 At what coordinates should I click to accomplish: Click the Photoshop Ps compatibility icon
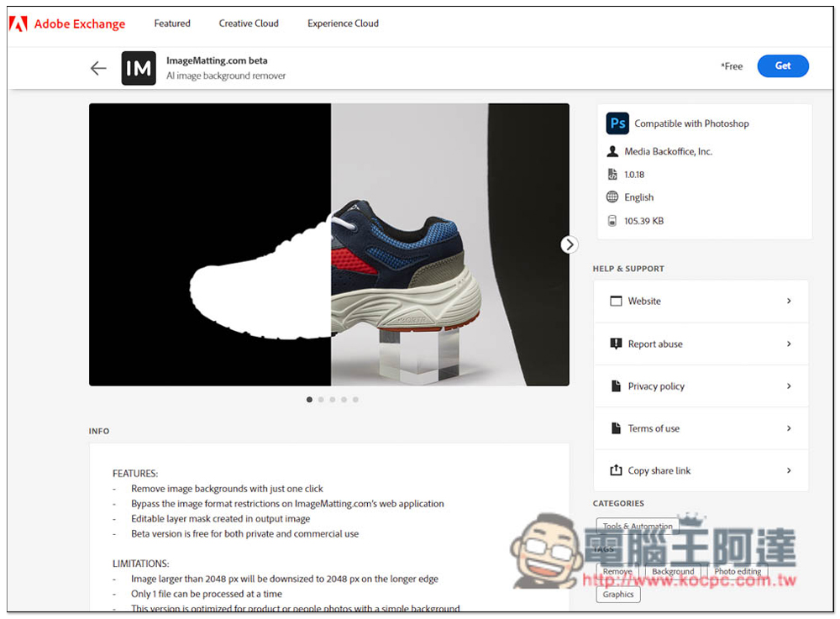[617, 123]
